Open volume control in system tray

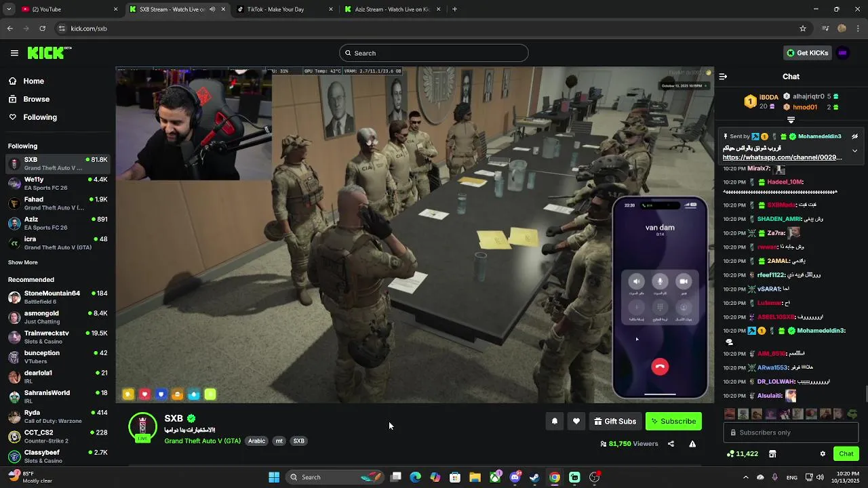click(820, 477)
